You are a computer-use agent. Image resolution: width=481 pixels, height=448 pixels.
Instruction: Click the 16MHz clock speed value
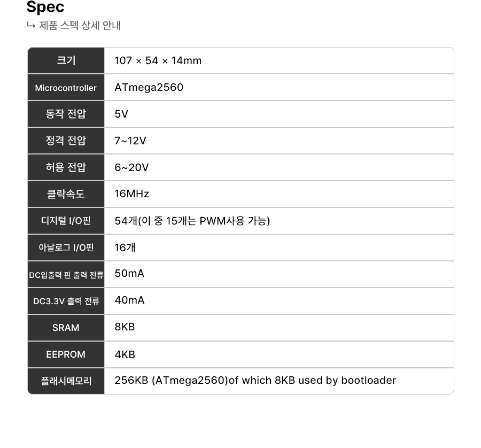click(x=131, y=194)
